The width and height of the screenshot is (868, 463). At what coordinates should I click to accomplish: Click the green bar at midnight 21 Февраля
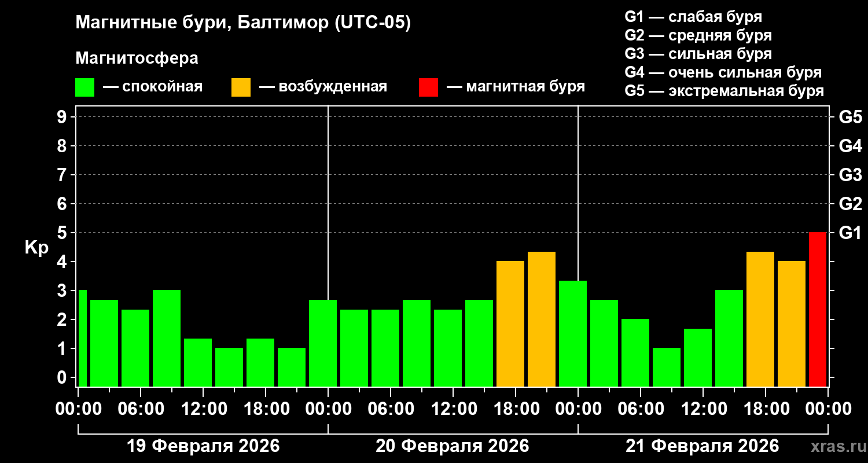[x=573, y=333]
